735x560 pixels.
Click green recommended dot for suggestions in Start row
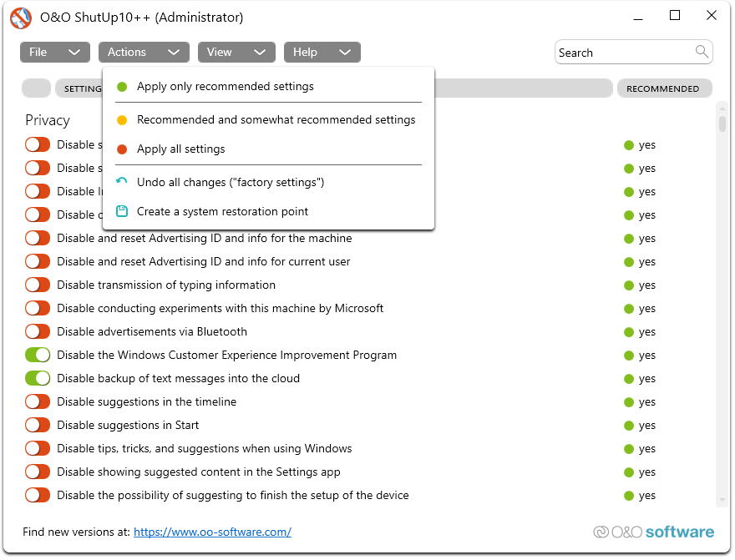629,426
